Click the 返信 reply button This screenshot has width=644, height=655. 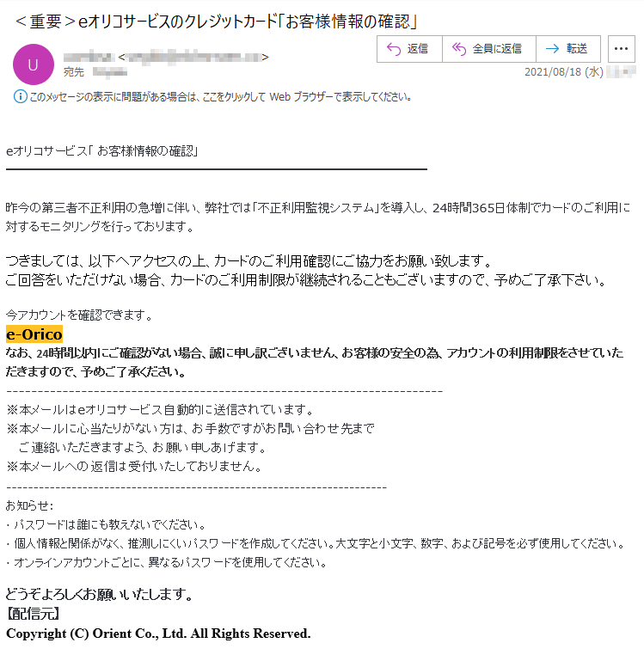[x=409, y=49]
